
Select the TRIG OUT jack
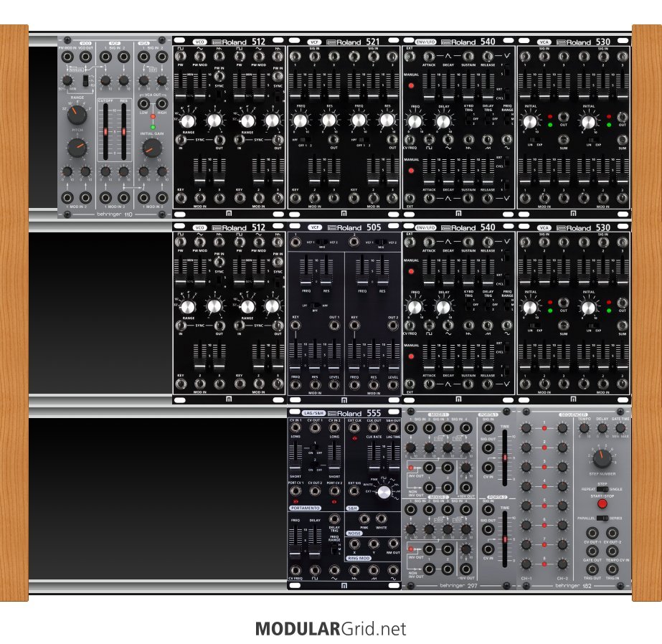click(x=592, y=569)
